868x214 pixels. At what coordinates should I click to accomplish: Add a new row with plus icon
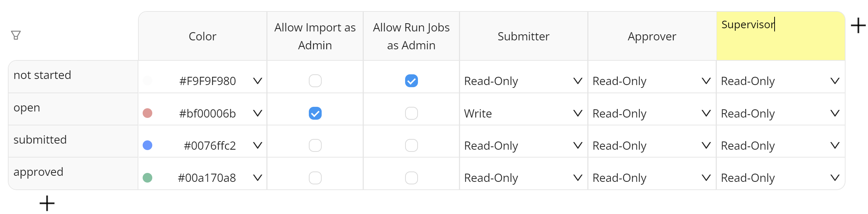[47, 203]
